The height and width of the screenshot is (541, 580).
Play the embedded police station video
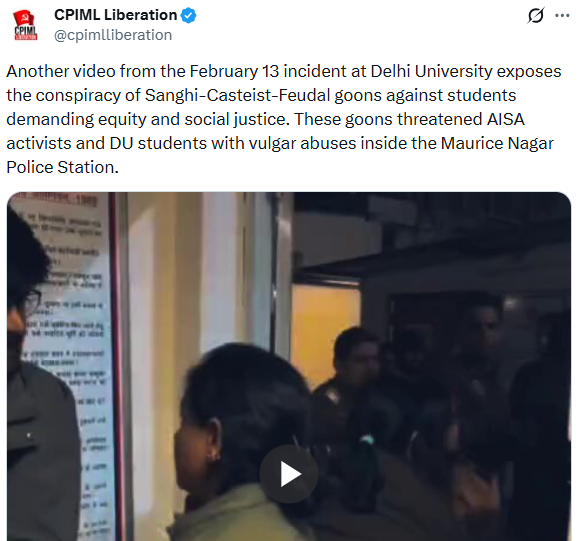tap(289, 474)
